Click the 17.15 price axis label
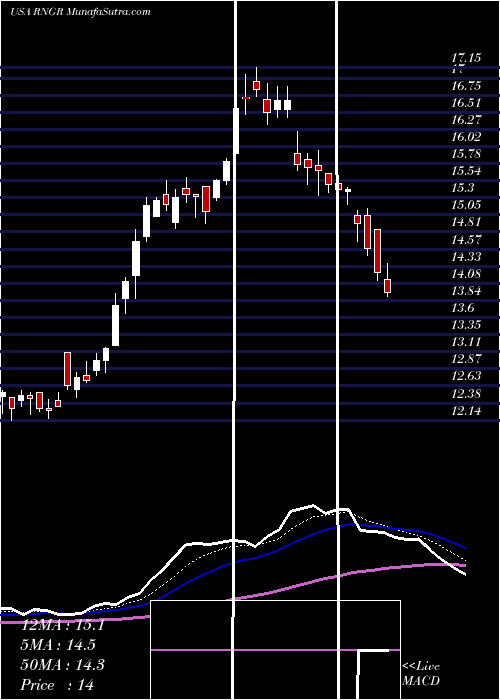The image size is (500, 700). (466, 58)
